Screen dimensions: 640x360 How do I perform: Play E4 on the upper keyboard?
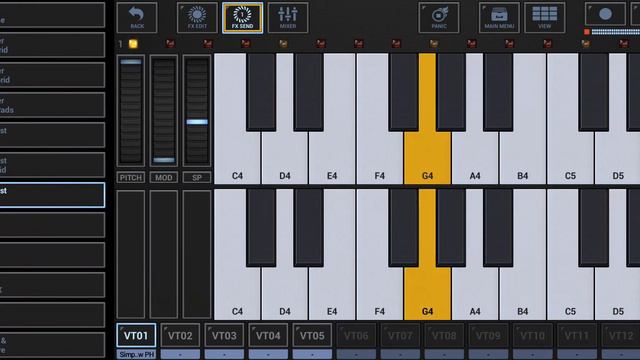pyautogui.click(x=332, y=159)
